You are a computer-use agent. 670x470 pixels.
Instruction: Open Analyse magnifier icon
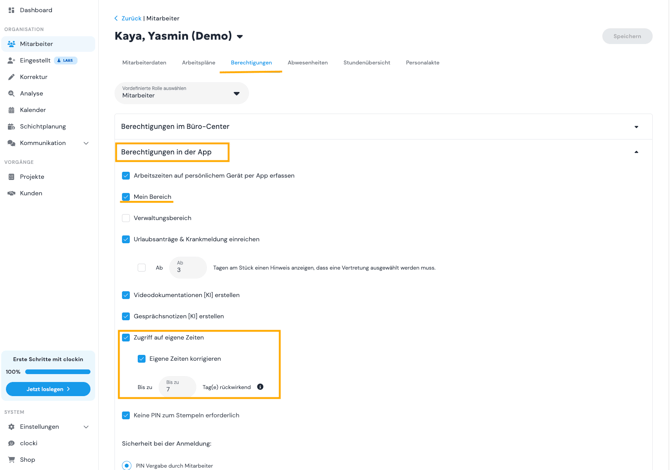[x=12, y=93]
